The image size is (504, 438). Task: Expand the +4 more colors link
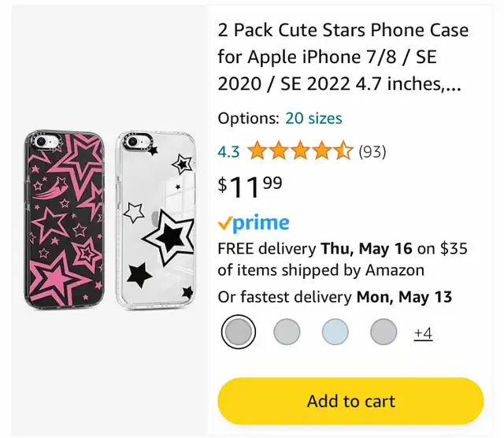click(x=424, y=333)
